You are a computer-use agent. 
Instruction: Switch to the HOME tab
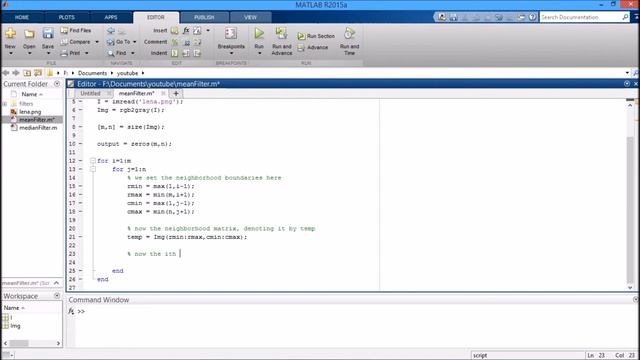(22, 18)
